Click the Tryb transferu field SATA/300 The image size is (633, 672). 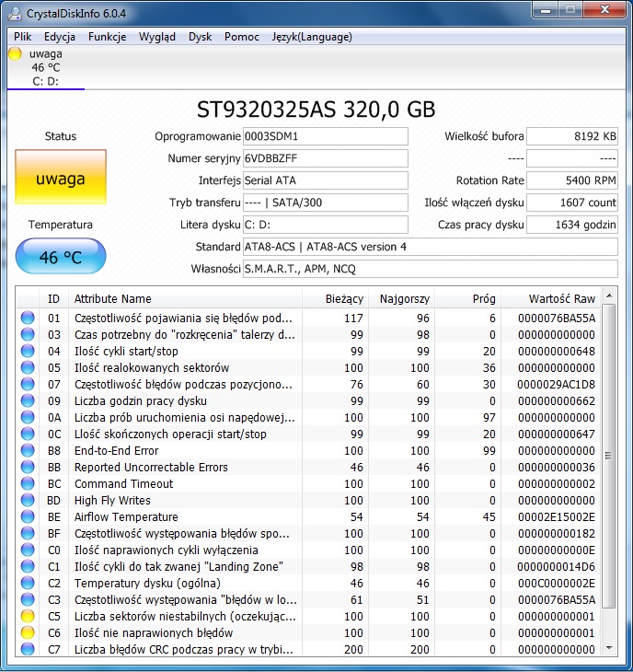point(326,203)
